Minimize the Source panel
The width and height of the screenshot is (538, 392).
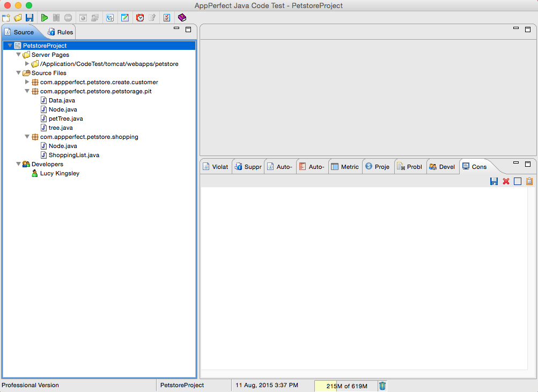(x=176, y=28)
